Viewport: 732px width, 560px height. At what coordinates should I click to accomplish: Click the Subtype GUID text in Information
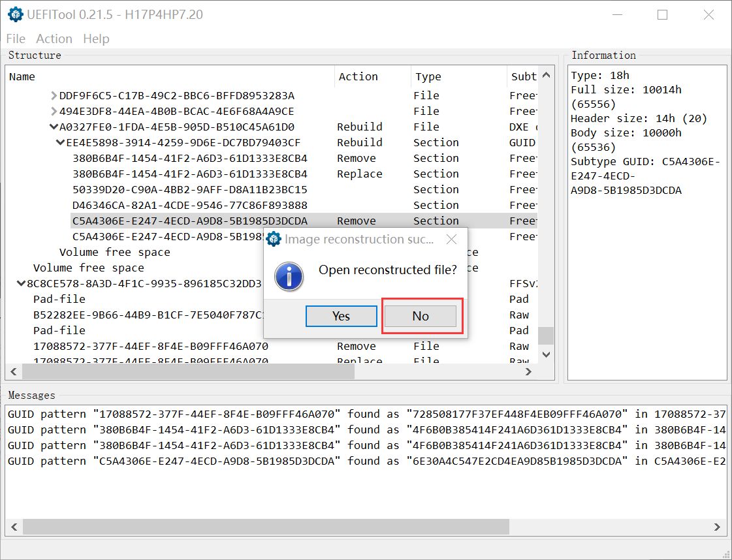(645, 176)
